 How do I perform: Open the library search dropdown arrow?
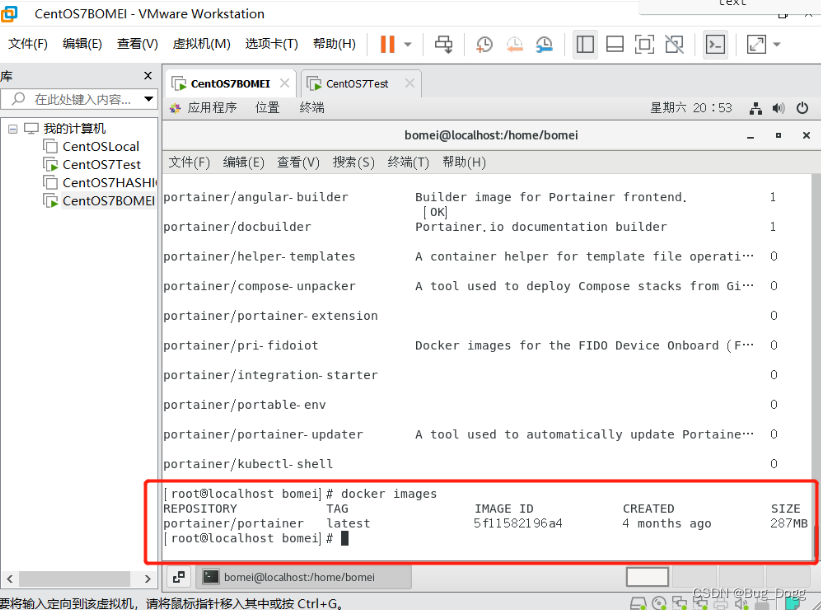click(x=149, y=99)
